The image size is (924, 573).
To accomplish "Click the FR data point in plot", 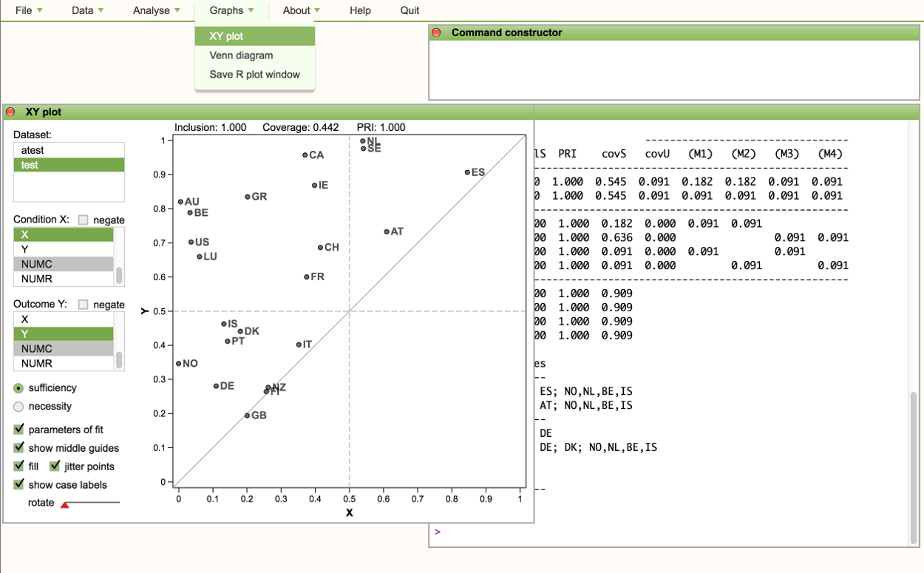I will point(306,277).
